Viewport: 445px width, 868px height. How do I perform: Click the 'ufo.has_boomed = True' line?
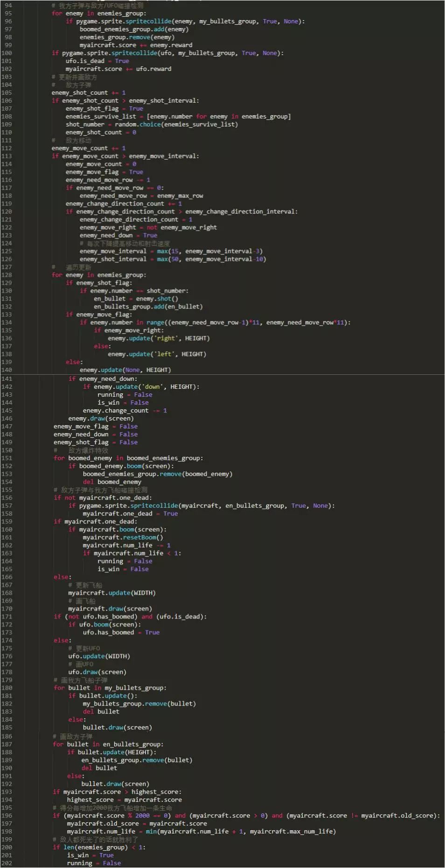(x=121, y=633)
